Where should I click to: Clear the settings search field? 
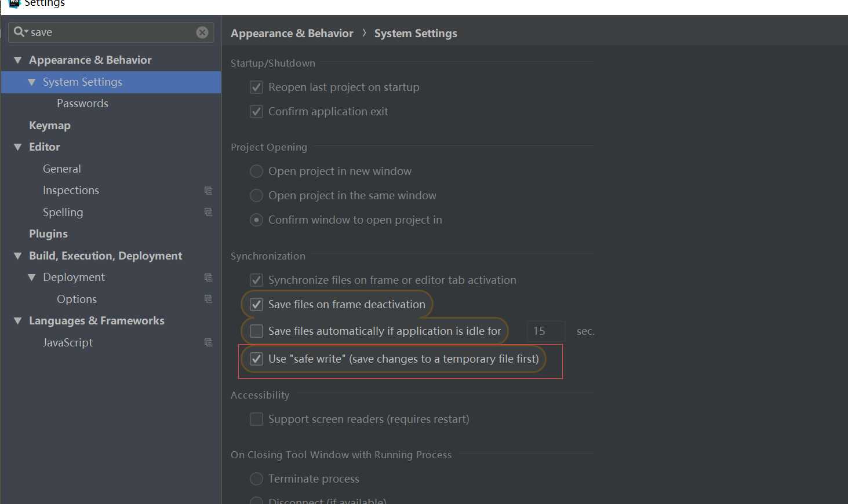pyautogui.click(x=202, y=32)
